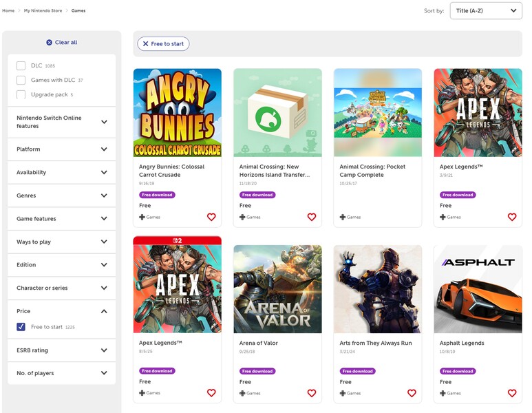The height and width of the screenshot is (413, 532).
Task: Uncheck the Free to start checkbox
Action: pyautogui.click(x=21, y=327)
